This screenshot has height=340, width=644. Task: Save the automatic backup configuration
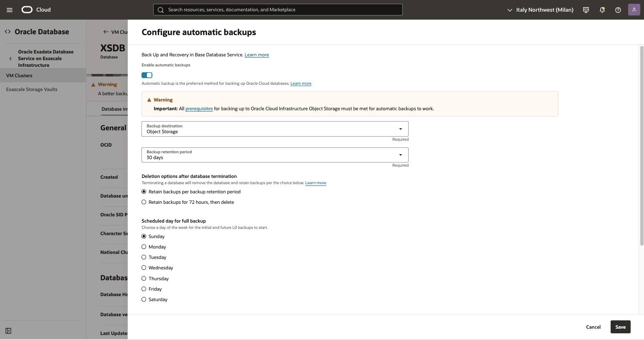tap(620, 327)
